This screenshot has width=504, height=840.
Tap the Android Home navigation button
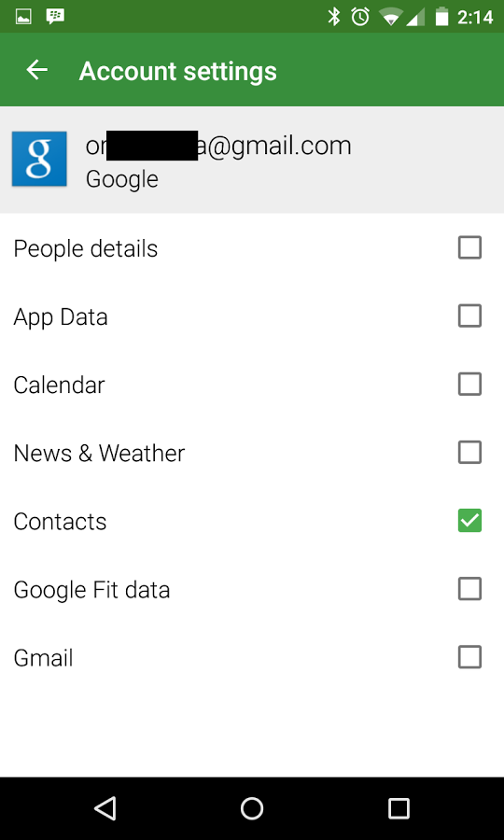pyautogui.click(x=252, y=808)
